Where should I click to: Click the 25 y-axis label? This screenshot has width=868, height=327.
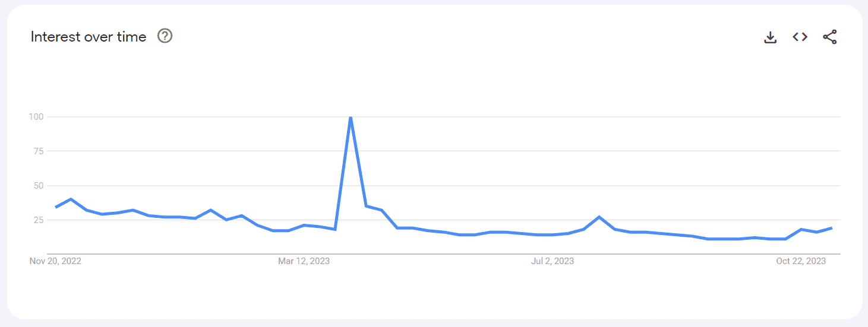[x=39, y=220]
